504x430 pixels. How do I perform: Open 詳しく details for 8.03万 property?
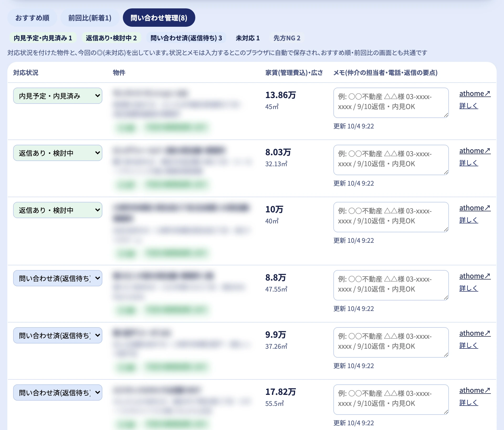pyautogui.click(x=469, y=163)
